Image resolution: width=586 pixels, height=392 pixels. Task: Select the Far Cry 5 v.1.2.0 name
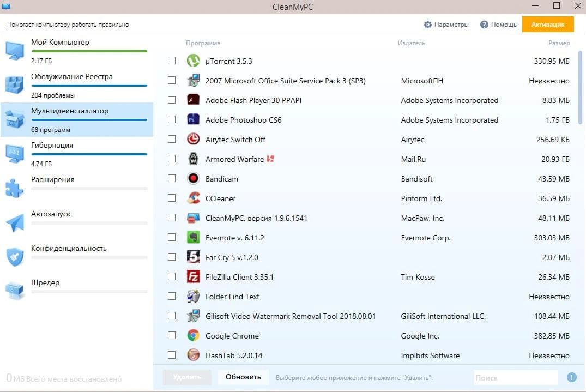click(232, 257)
